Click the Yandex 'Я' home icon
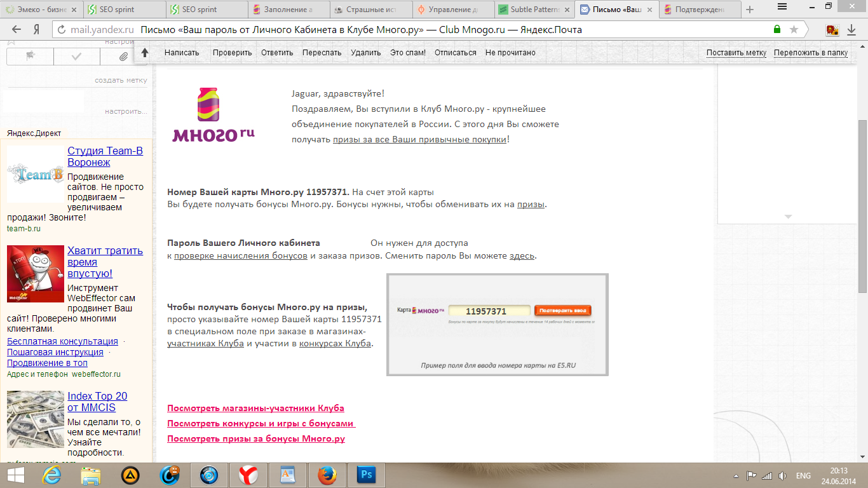The image size is (868, 488). pyautogui.click(x=37, y=30)
